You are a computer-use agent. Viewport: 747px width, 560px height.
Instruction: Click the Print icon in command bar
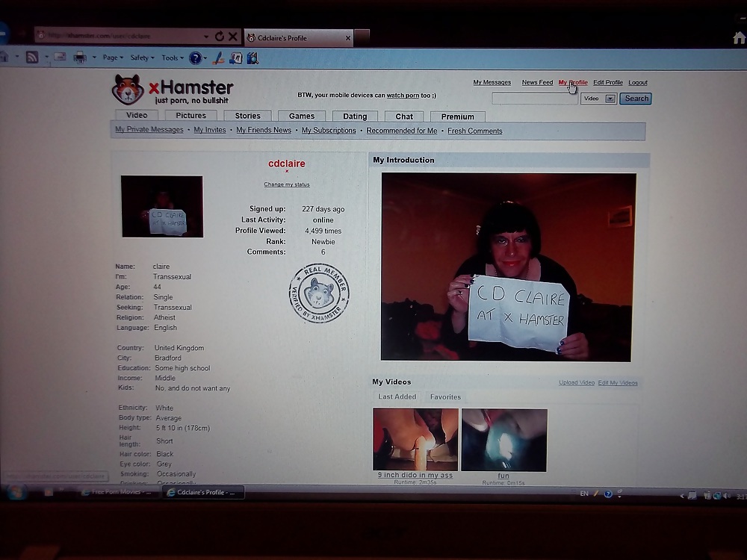pyautogui.click(x=79, y=57)
